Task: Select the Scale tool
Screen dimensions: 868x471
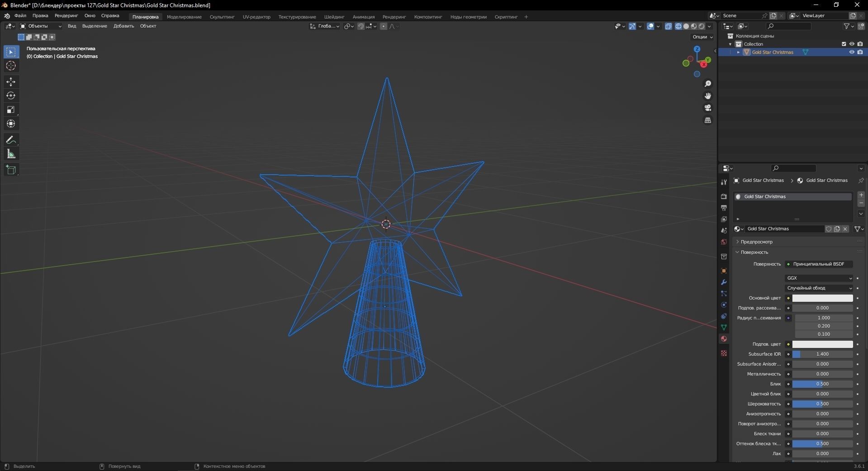Action: [x=11, y=110]
